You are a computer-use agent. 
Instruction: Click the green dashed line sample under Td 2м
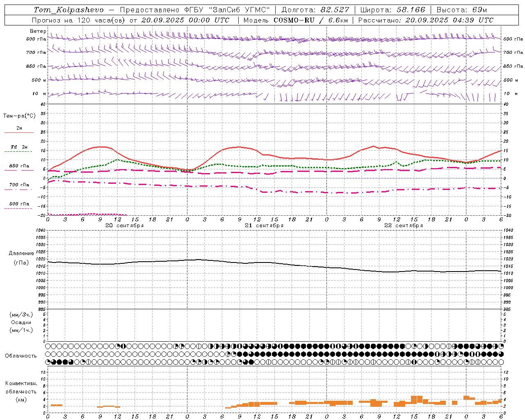tap(18, 152)
